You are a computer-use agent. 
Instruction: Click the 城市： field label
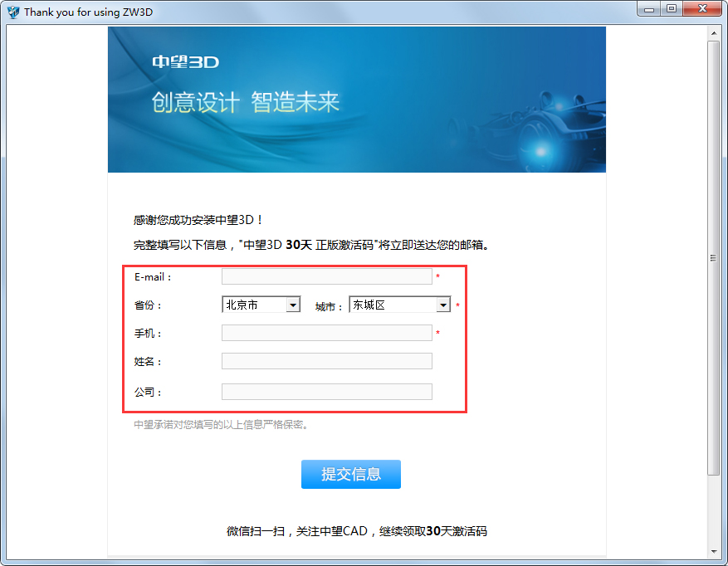330,306
